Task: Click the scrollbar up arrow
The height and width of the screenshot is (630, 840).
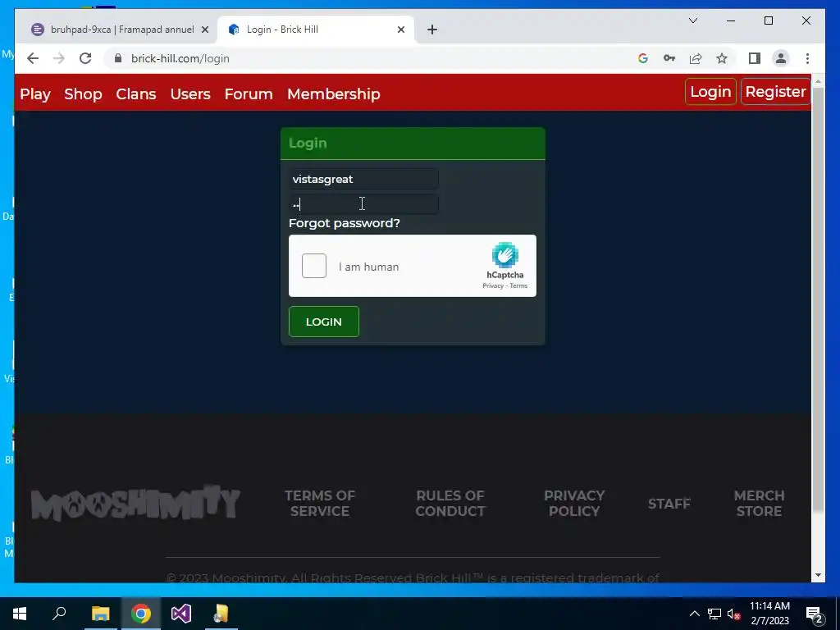Action: pos(818,81)
